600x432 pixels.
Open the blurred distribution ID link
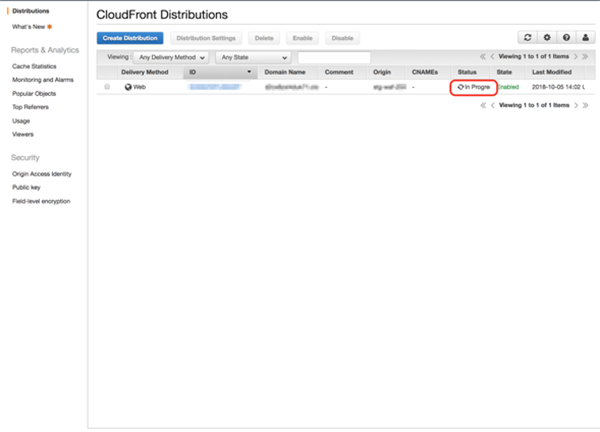coord(215,87)
